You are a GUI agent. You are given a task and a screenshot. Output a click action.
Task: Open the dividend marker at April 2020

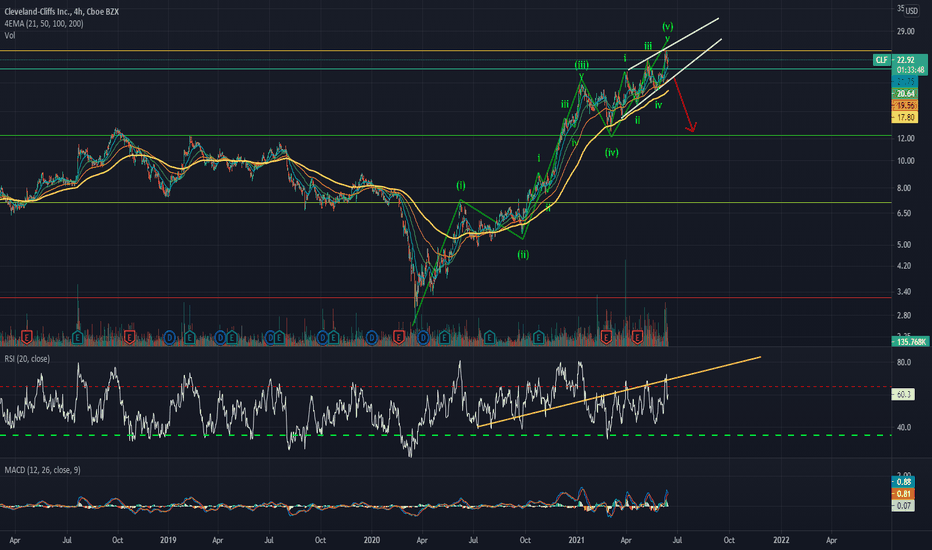(x=423, y=338)
